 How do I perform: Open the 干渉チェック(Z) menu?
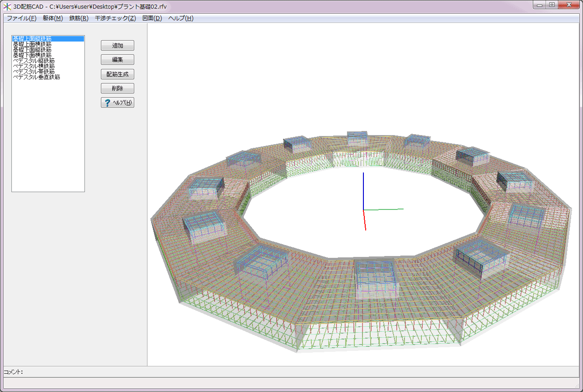(x=115, y=18)
